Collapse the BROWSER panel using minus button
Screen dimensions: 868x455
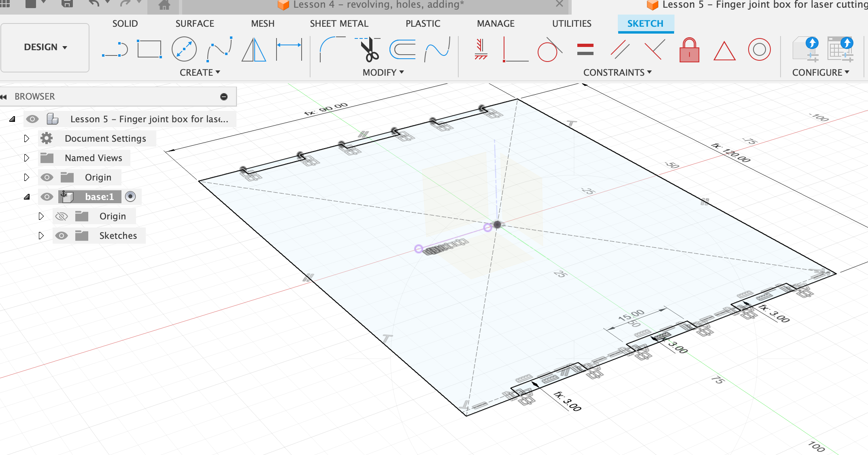224,96
